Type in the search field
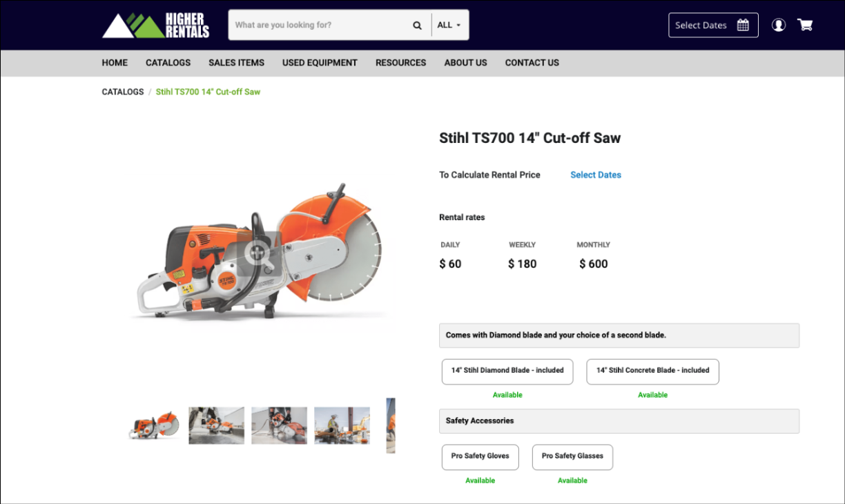Viewport: 845px width, 504px height. click(x=318, y=26)
